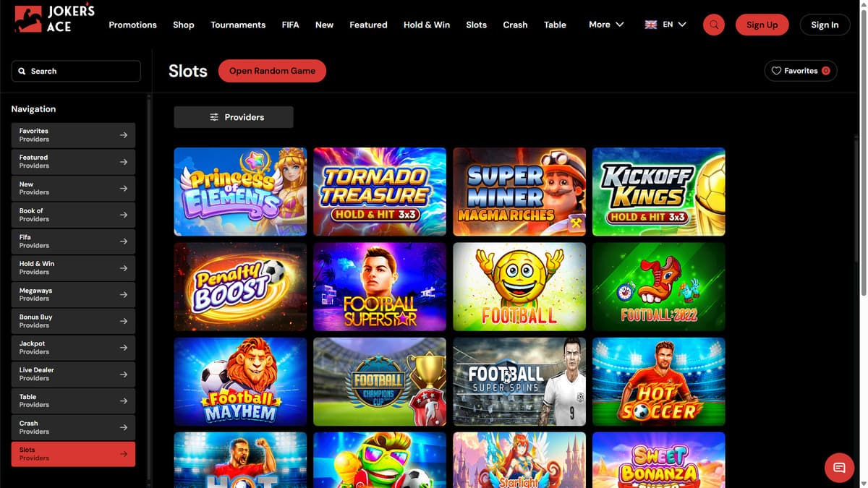Screen dimensions: 868x488
Task: Click the Navigation sidebar heading
Action: point(33,109)
